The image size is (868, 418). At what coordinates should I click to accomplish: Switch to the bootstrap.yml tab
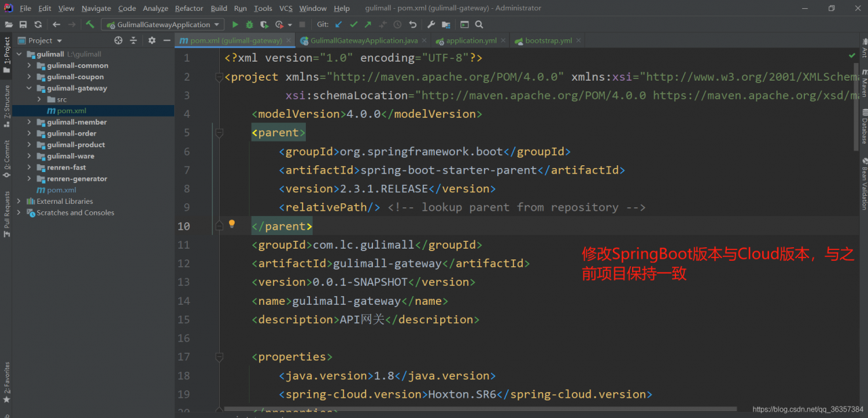[x=547, y=41]
